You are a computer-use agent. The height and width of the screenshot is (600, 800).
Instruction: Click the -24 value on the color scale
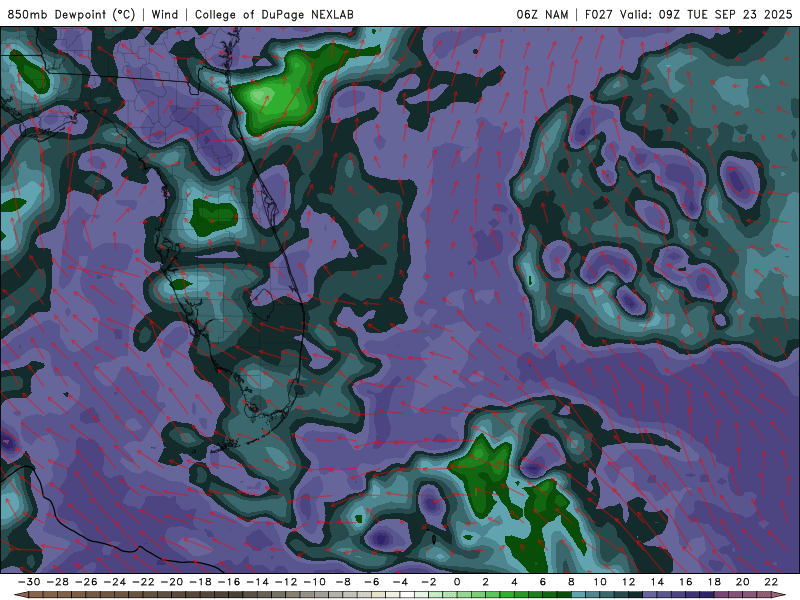click(114, 582)
